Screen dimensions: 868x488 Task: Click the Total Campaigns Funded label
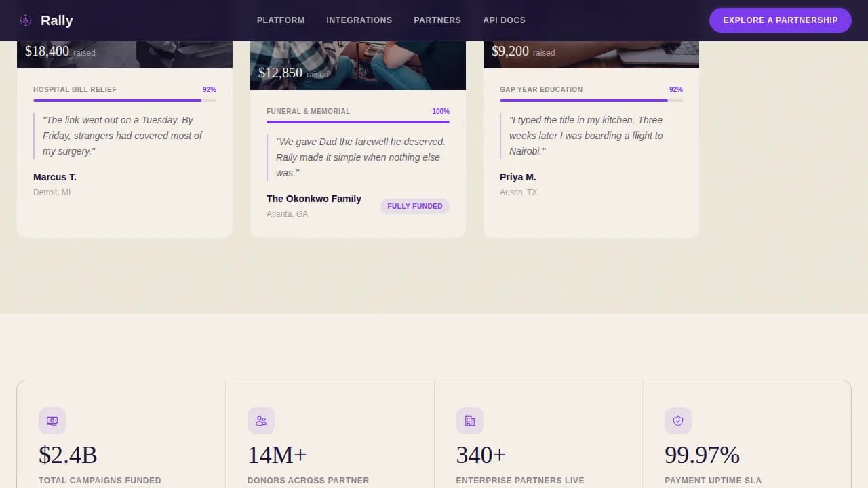click(100, 481)
